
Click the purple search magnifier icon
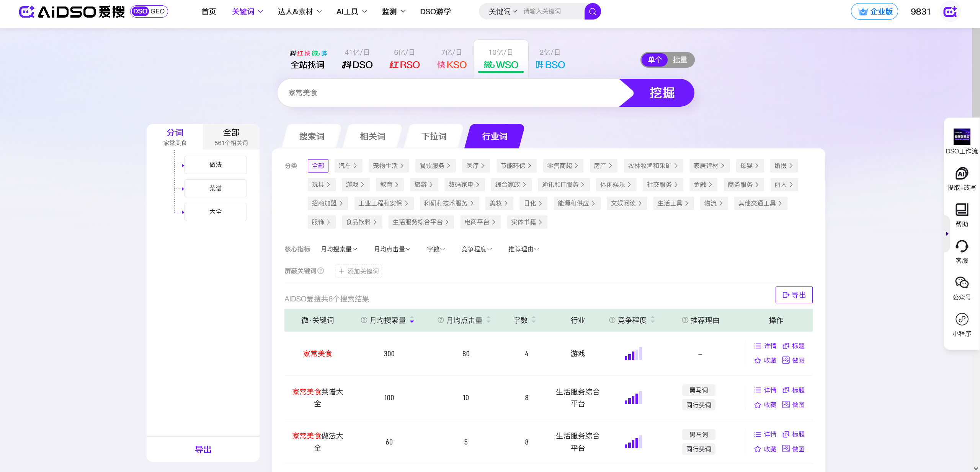pos(592,11)
